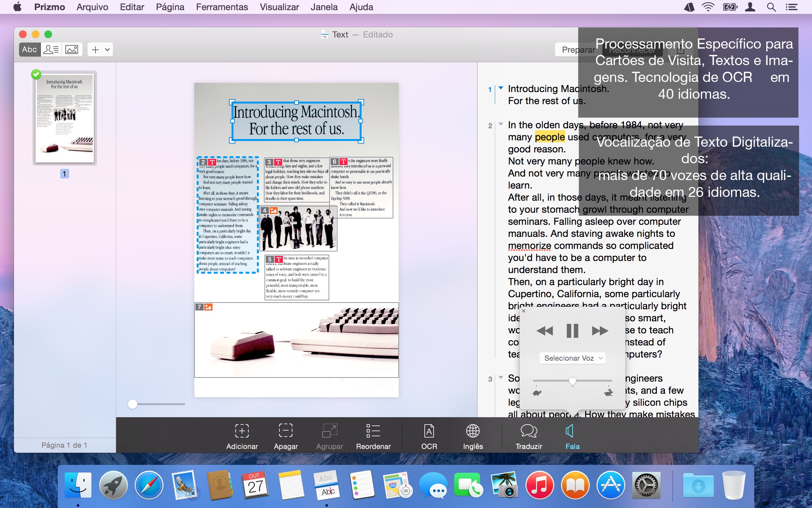Collapse paragraph 2 disclosure triangle
The height and width of the screenshot is (508, 812).
click(x=501, y=124)
